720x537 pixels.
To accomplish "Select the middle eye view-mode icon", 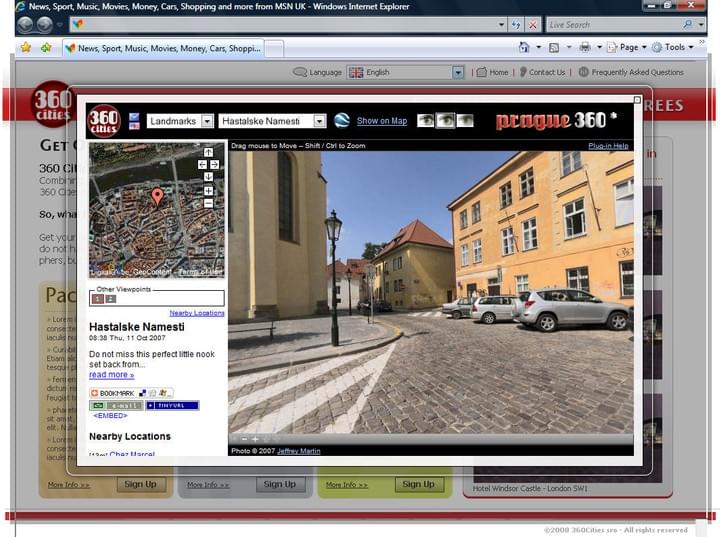I will (x=445, y=121).
